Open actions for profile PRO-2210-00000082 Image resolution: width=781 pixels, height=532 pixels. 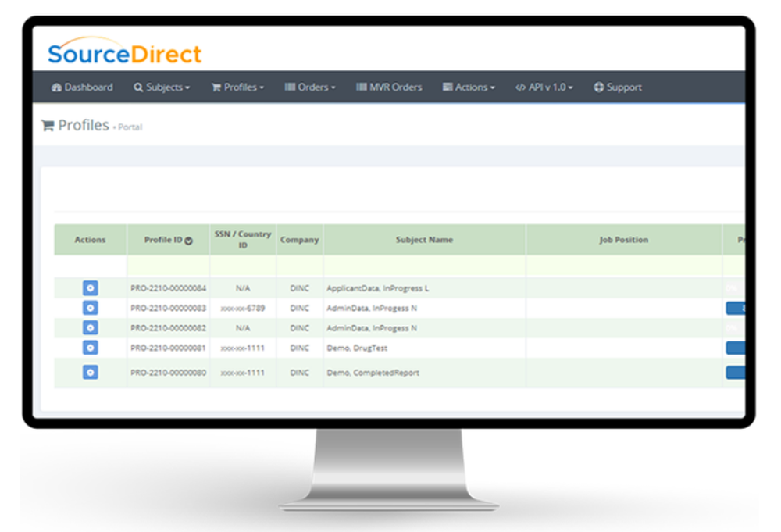[90, 327]
